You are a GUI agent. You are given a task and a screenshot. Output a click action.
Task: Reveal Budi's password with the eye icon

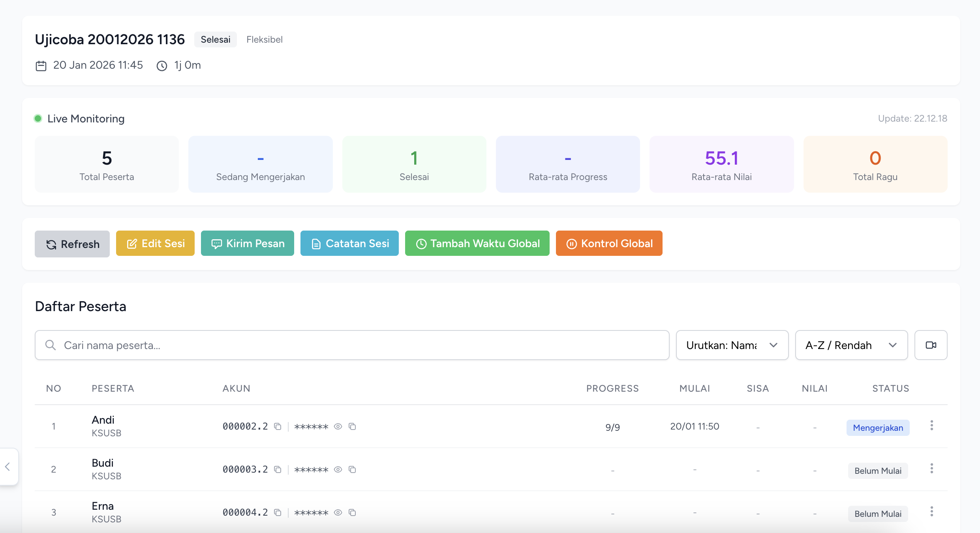pyautogui.click(x=338, y=469)
